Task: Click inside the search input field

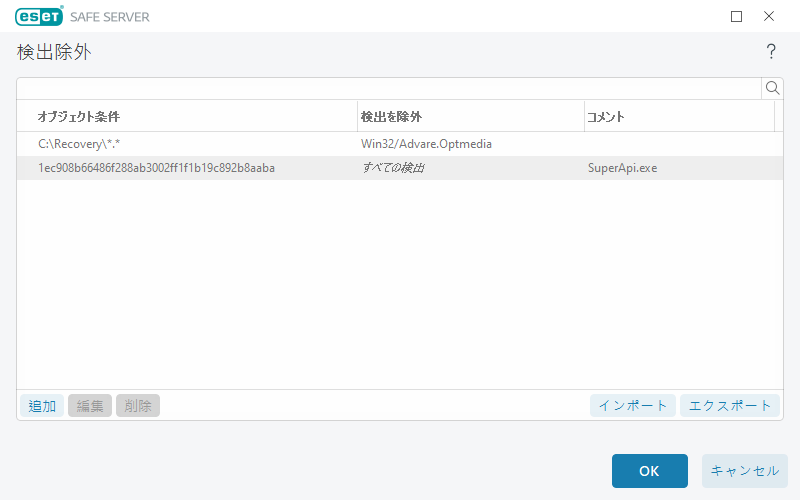Action: pyautogui.click(x=388, y=88)
